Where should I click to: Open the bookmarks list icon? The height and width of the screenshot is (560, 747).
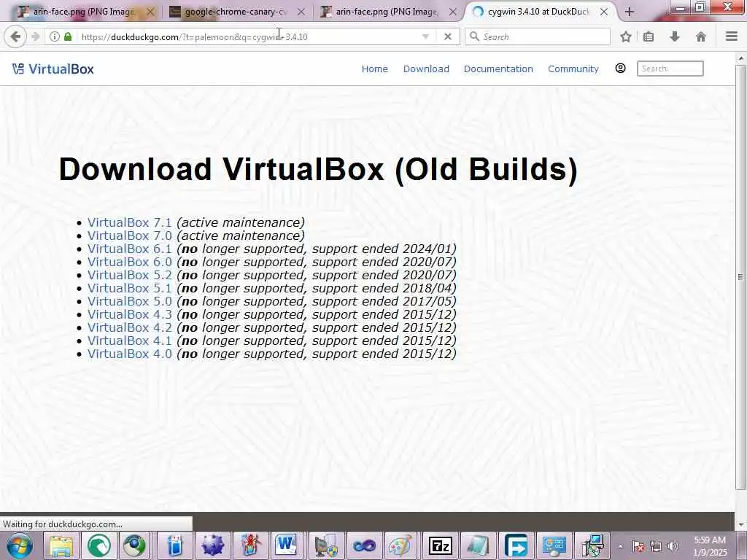(649, 36)
